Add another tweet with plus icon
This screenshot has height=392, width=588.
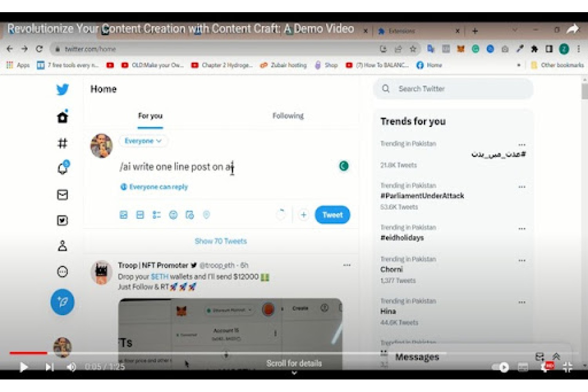303,215
